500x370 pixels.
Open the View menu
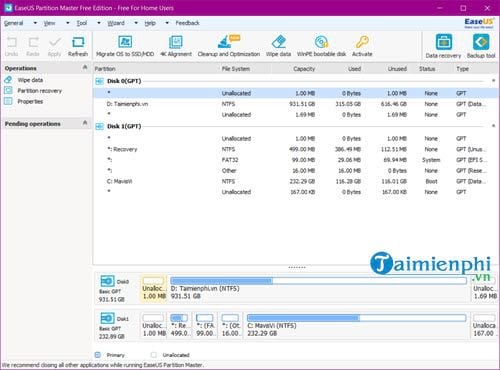49,23
